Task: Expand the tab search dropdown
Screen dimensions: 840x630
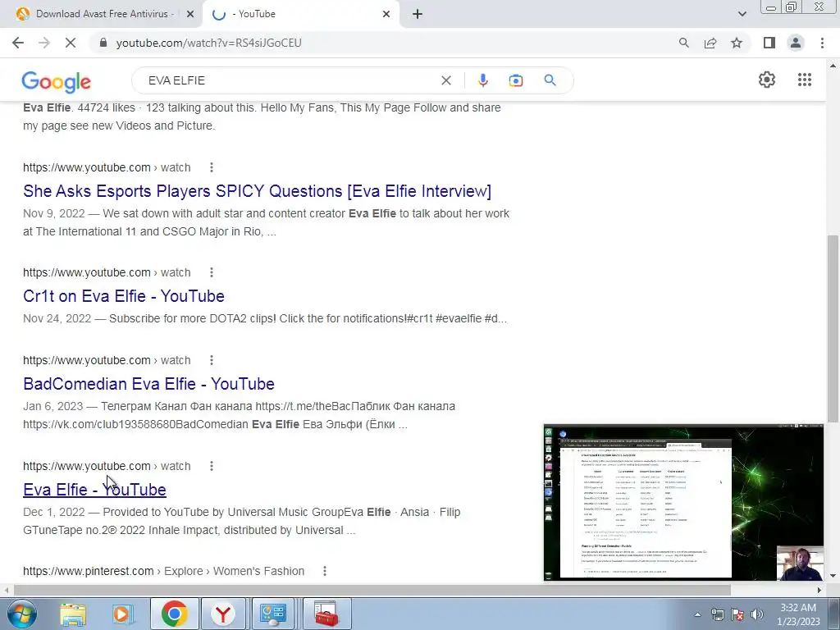Action: coord(742,15)
